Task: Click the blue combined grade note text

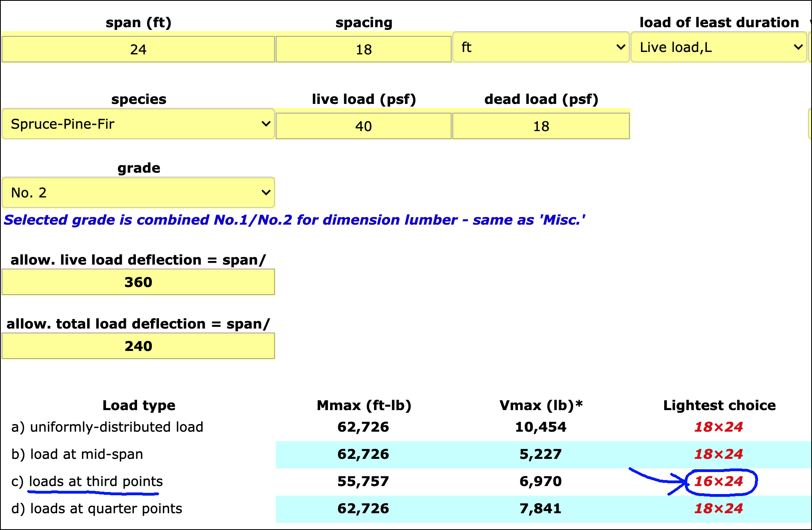Action: [294, 220]
